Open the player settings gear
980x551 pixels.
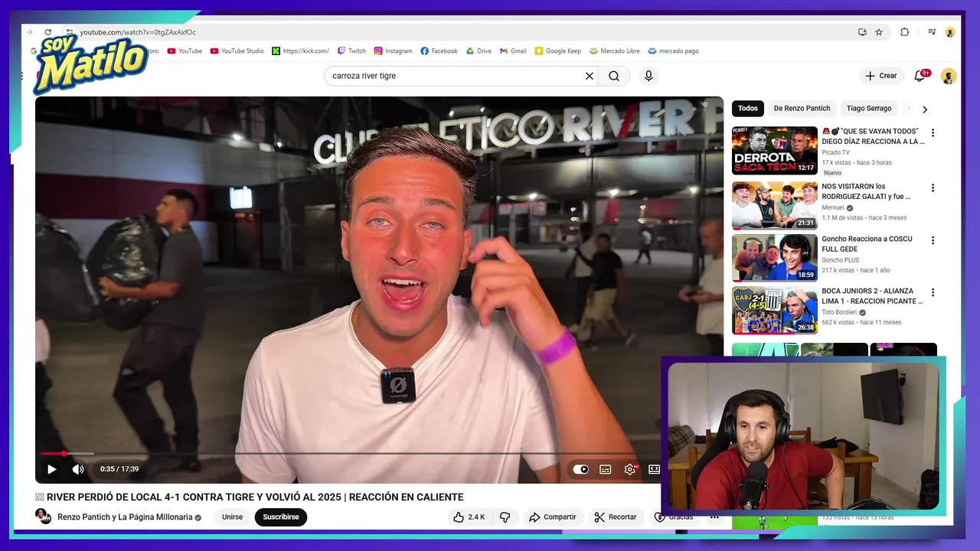coord(630,469)
